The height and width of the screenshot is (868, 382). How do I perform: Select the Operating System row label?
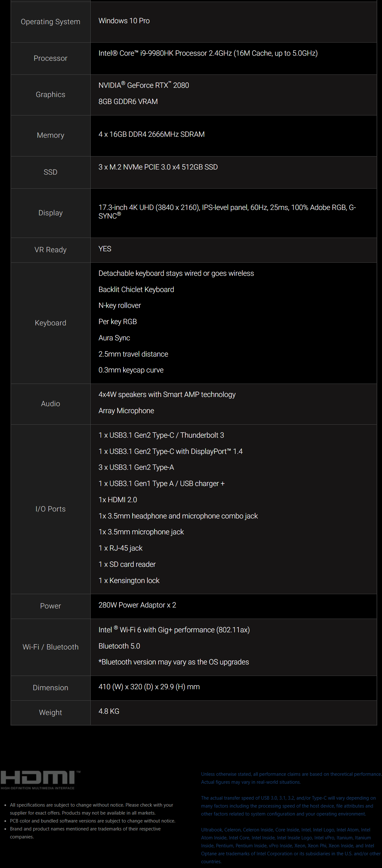click(51, 22)
